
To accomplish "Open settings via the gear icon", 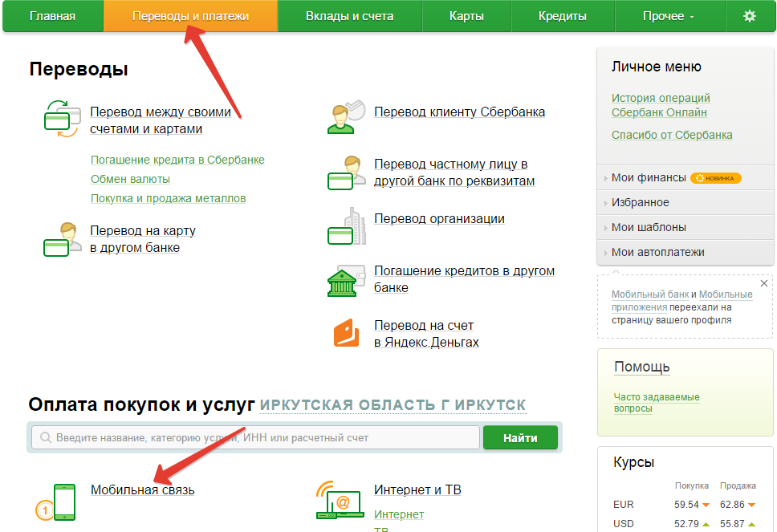I will click(x=749, y=14).
